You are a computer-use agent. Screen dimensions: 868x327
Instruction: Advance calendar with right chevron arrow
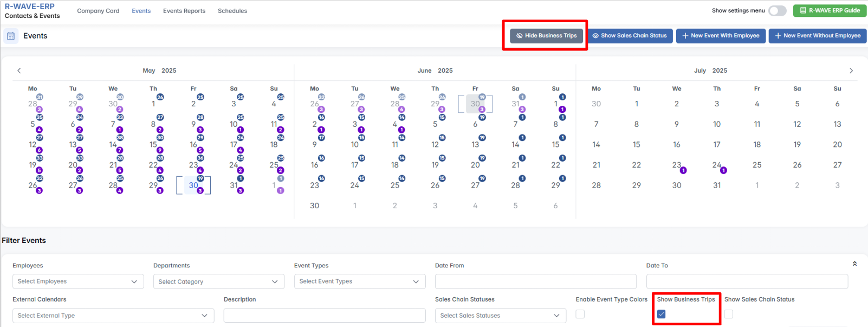point(851,70)
